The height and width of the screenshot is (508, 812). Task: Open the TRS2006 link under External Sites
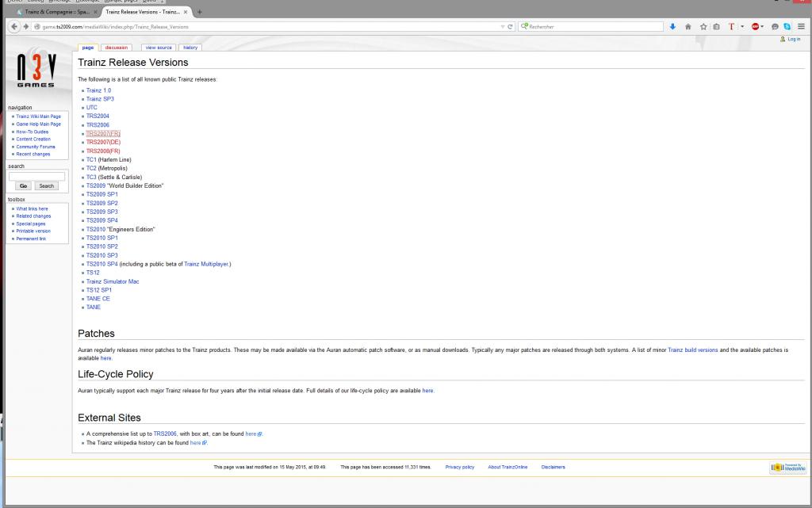click(x=165, y=434)
